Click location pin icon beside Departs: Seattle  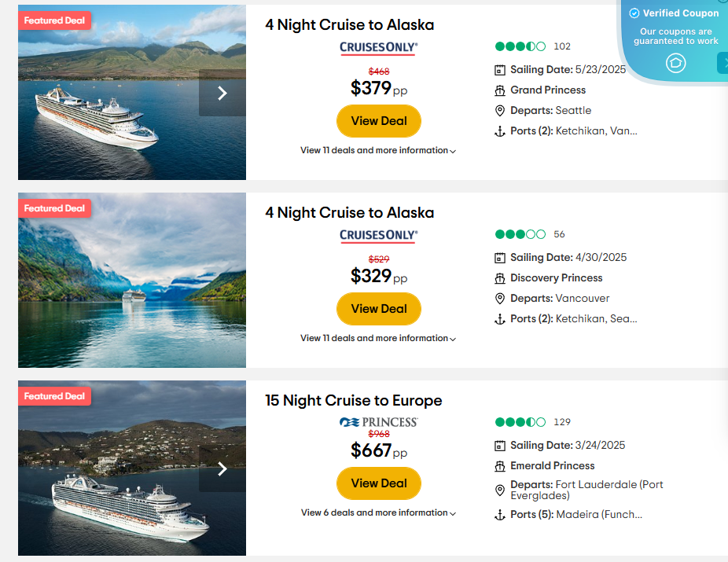click(499, 111)
